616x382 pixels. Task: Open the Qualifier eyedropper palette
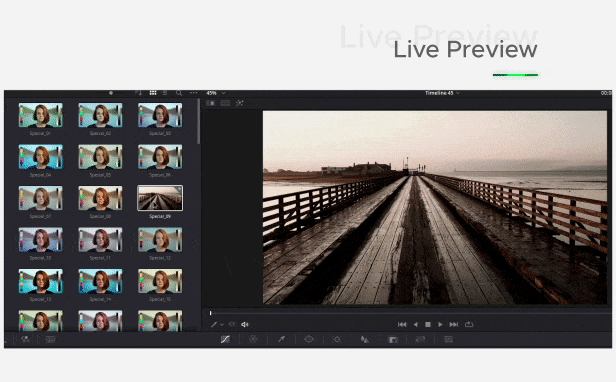tap(281, 339)
